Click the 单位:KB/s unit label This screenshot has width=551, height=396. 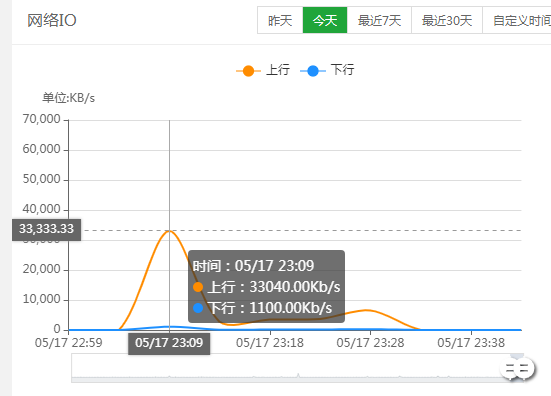(x=69, y=98)
